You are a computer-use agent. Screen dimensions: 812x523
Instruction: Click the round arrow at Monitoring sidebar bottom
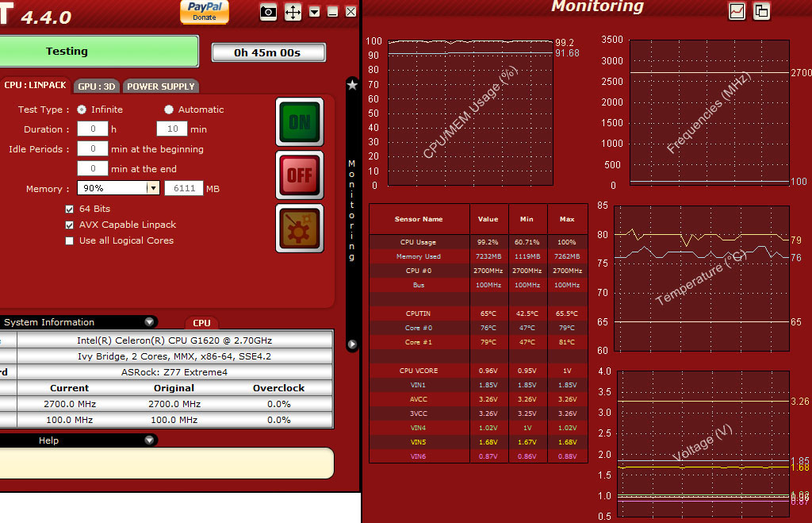click(x=352, y=344)
